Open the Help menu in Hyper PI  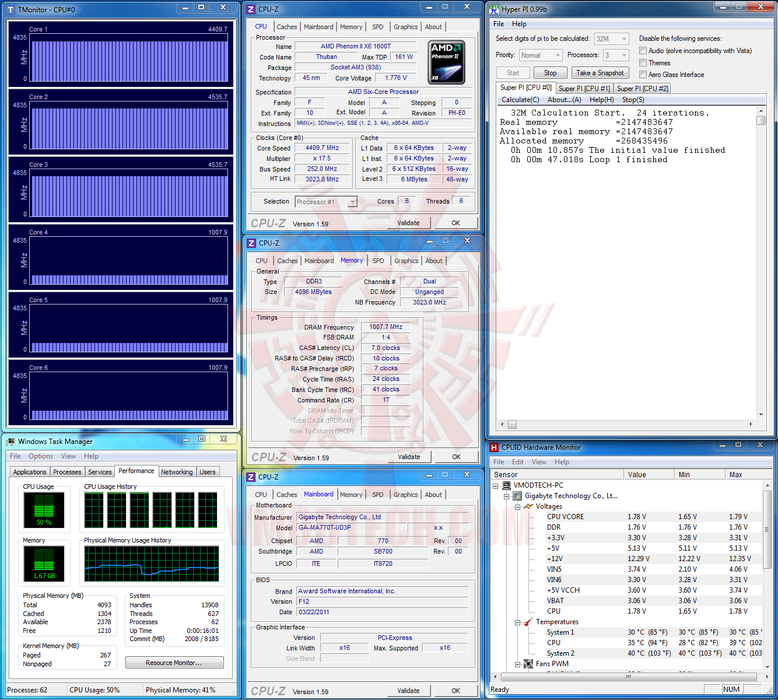pos(519,24)
